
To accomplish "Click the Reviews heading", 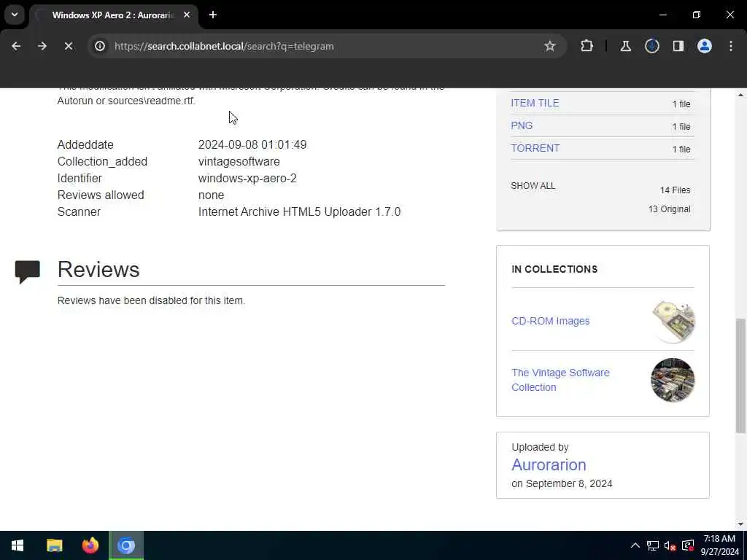I will pos(98,270).
